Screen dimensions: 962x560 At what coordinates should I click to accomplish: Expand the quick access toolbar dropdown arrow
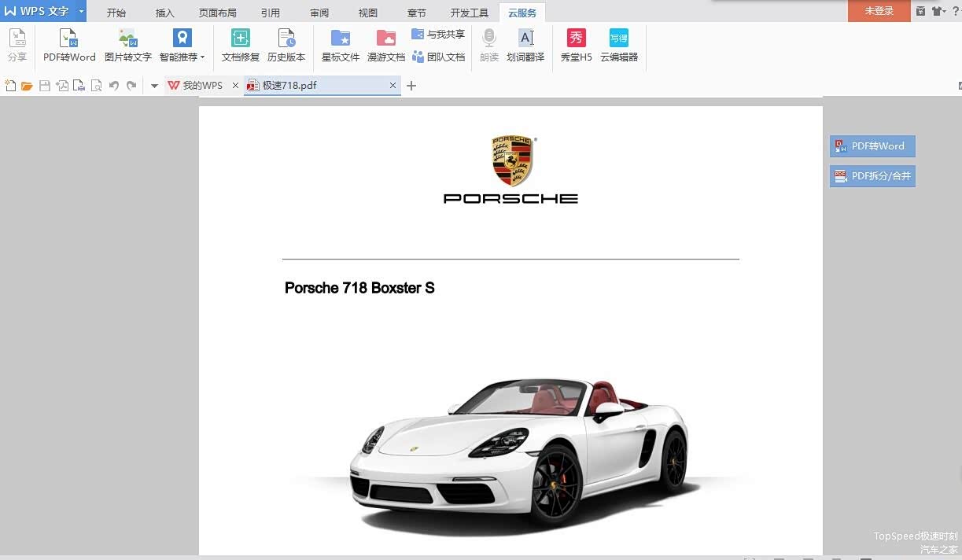154,86
